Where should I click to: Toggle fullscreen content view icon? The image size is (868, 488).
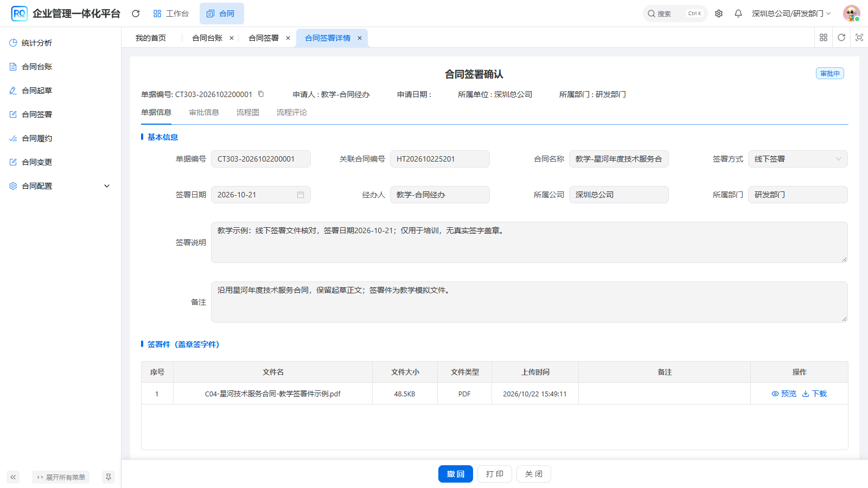pyautogui.click(x=859, y=37)
